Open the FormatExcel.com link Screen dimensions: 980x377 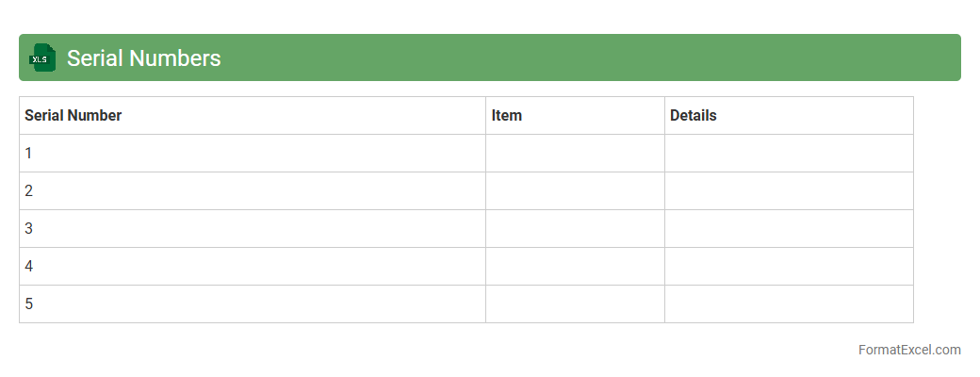pos(908,350)
